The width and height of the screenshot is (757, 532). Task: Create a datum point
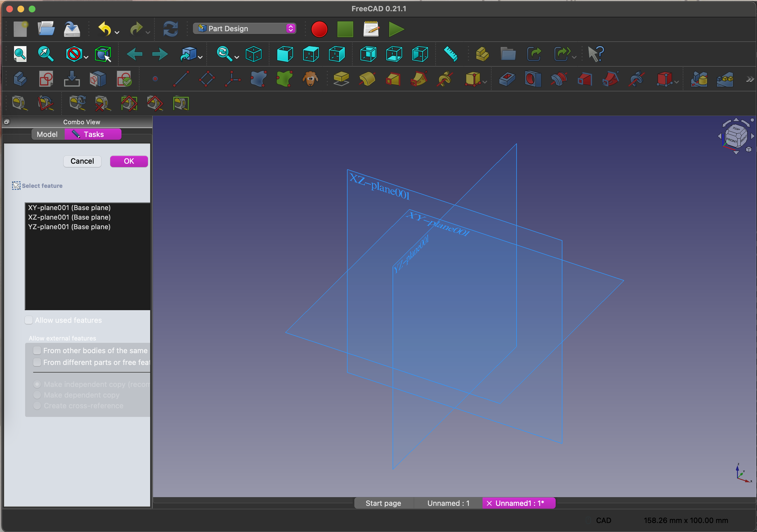click(x=155, y=79)
